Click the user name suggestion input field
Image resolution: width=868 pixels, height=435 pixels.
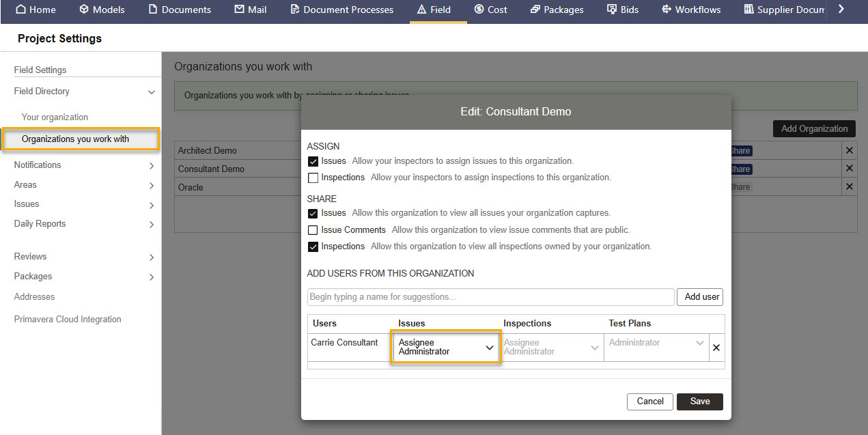pos(490,297)
